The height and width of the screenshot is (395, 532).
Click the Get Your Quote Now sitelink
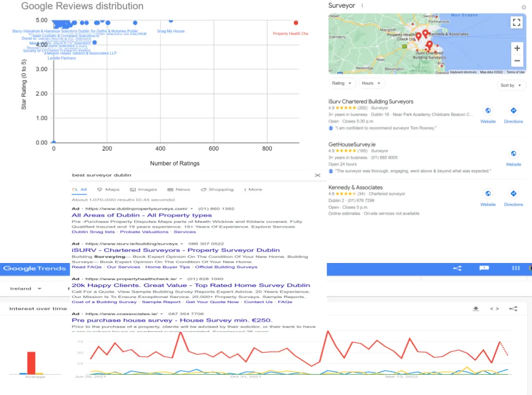coord(211,302)
